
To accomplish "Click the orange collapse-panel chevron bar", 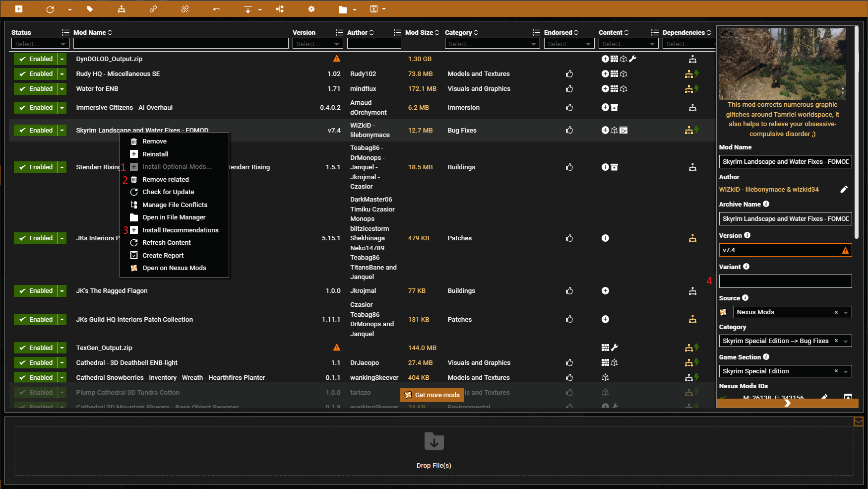I will [787, 404].
